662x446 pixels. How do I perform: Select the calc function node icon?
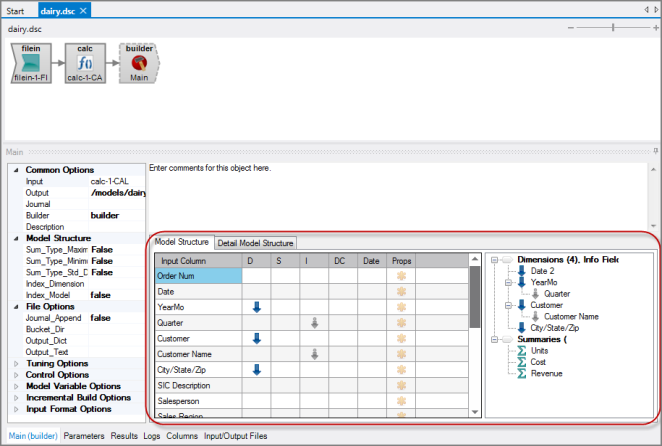tap(85, 63)
